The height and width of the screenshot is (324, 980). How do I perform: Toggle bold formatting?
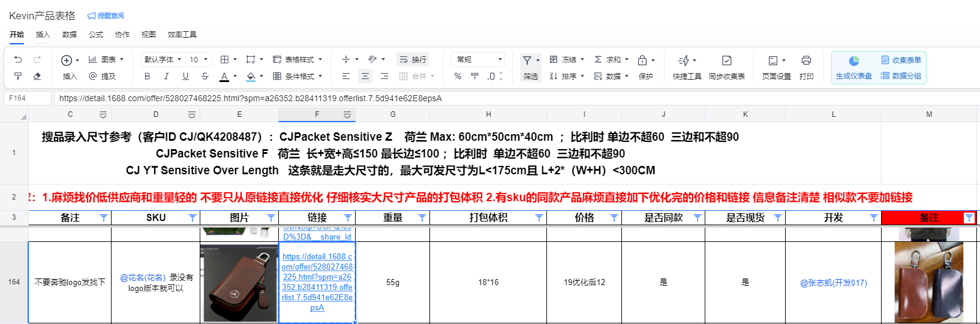coord(147,76)
